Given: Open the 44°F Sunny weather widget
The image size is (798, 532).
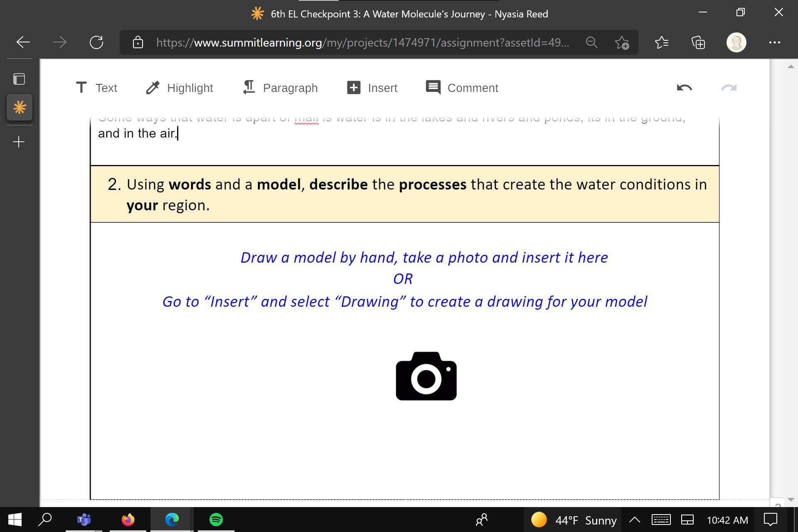Looking at the screenshot, I should (x=574, y=520).
